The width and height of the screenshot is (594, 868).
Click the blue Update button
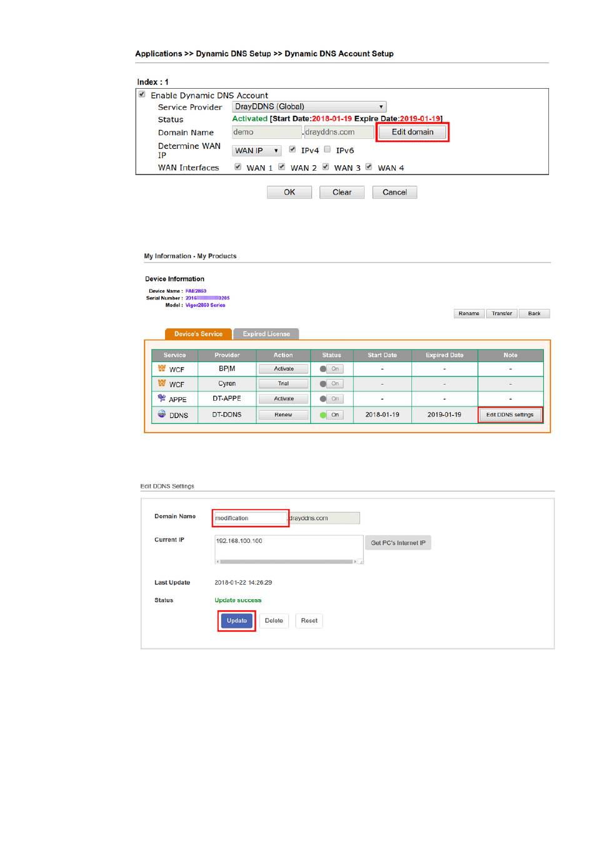pyautogui.click(x=236, y=621)
